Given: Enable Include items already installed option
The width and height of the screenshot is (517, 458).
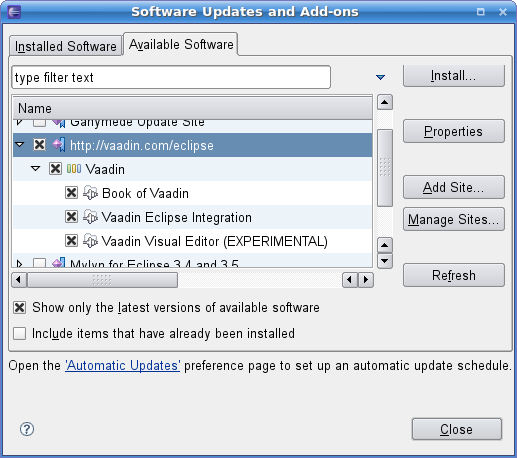Looking at the screenshot, I should coord(19,333).
